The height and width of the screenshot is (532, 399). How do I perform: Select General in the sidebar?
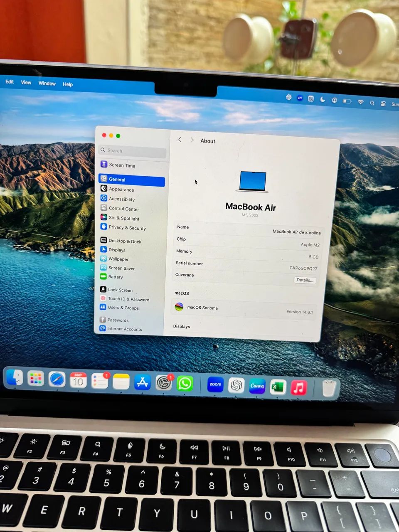click(x=132, y=180)
